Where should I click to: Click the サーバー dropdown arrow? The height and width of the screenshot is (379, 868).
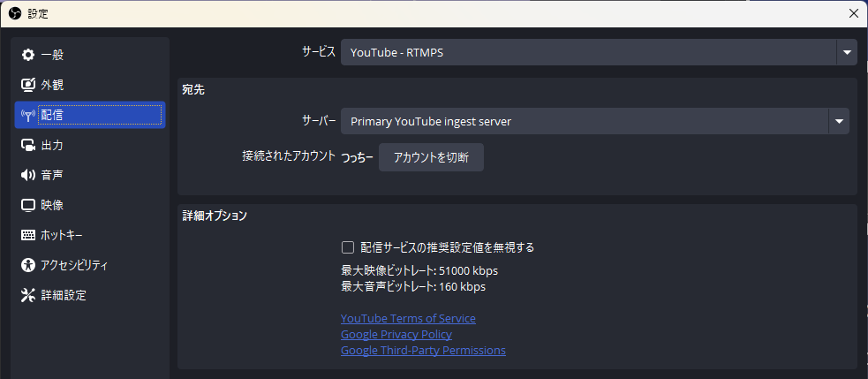coord(839,121)
